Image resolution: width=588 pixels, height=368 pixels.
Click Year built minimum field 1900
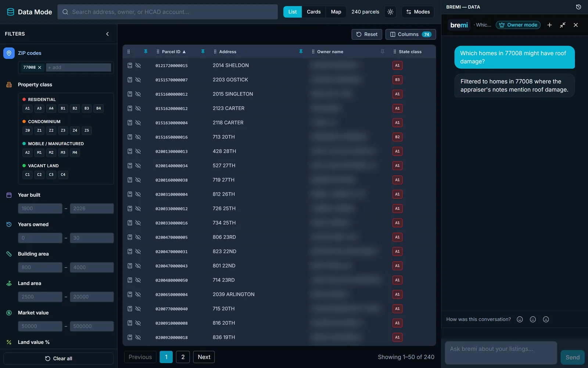(x=40, y=208)
